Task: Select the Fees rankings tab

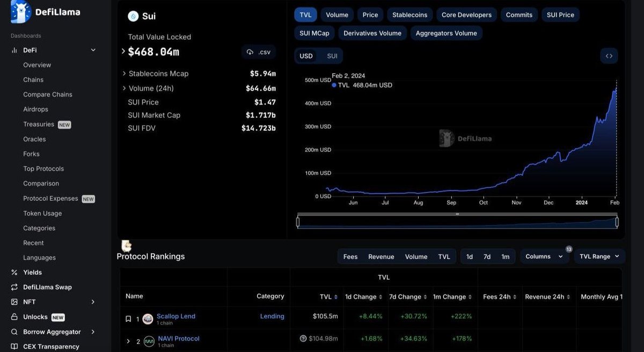Action: point(350,256)
